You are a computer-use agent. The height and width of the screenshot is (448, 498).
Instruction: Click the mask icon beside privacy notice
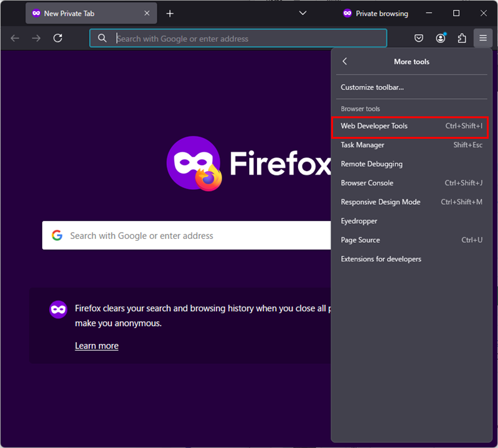pos(58,309)
